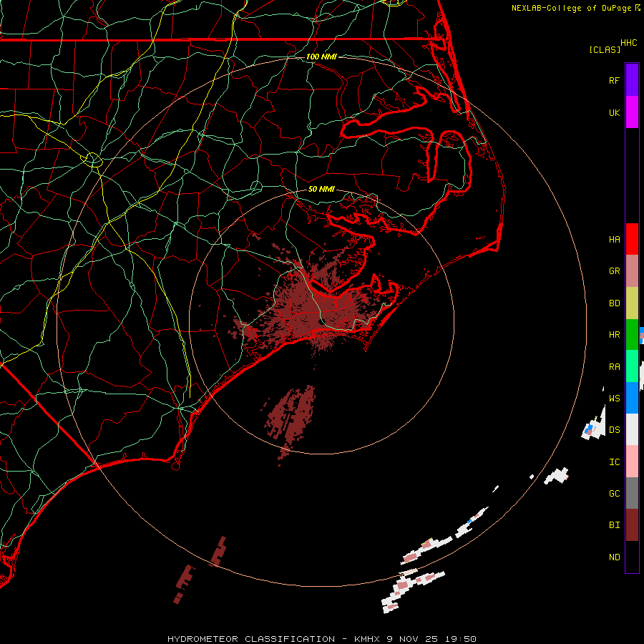This screenshot has width=644, height=644.
Task: Click the WS legend label
Action: [614, 399]
